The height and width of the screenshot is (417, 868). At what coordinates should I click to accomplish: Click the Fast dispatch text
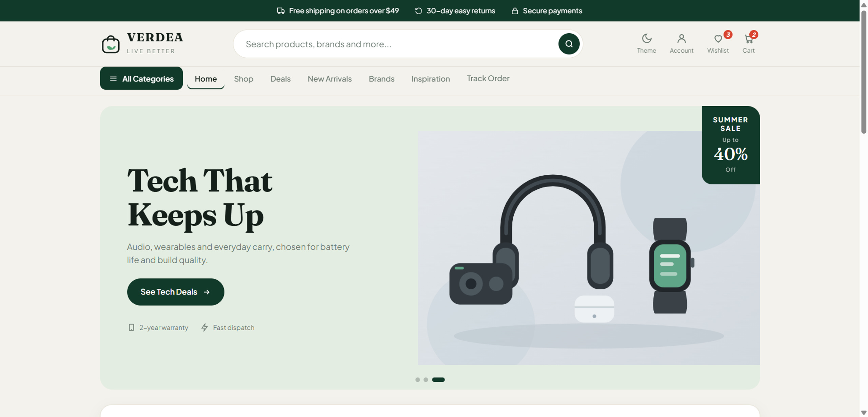point(233,327)
